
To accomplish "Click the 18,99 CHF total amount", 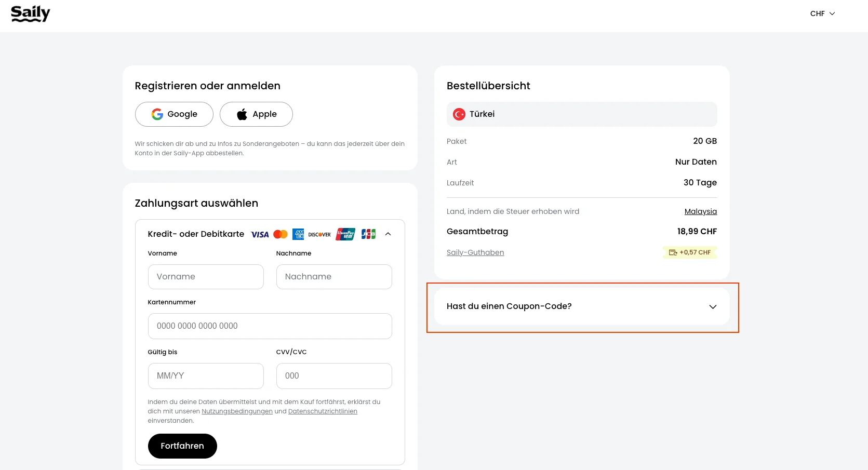I will 697,232.
